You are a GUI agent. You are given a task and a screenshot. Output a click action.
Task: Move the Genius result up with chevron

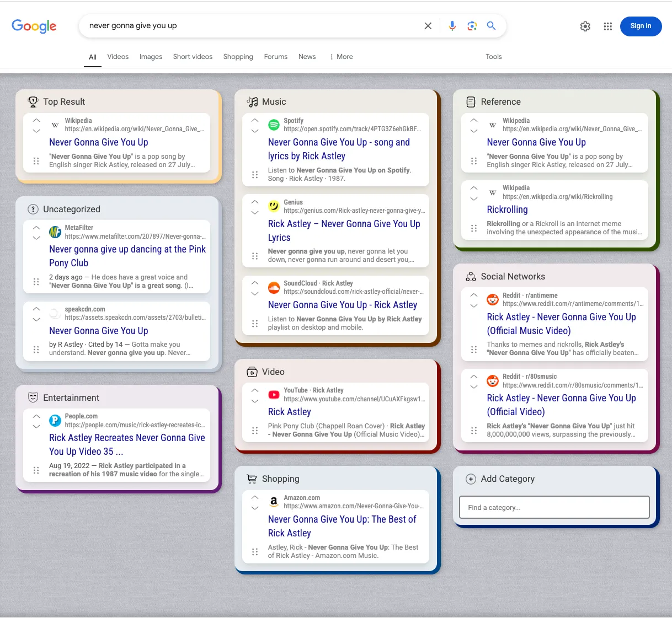tap(255, 202)
